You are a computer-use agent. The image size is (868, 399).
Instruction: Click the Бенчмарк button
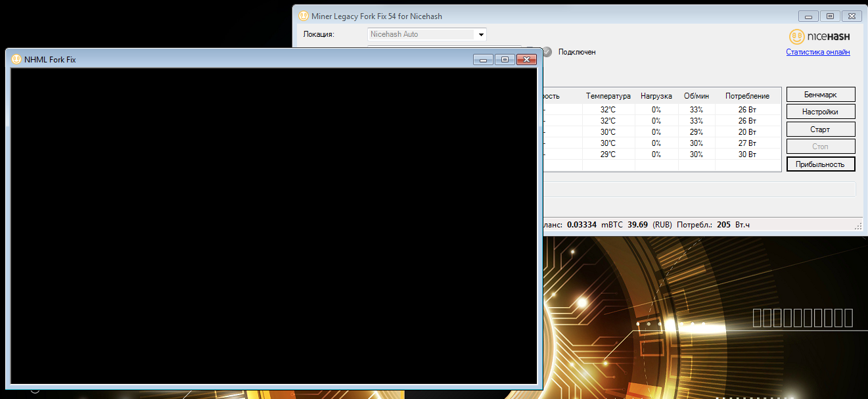tap(821, 95)
